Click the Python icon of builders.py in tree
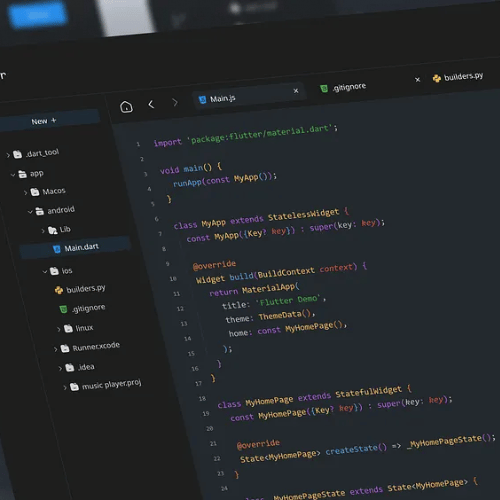Screen dimensions: 500x500 click(x=59, y=290)
